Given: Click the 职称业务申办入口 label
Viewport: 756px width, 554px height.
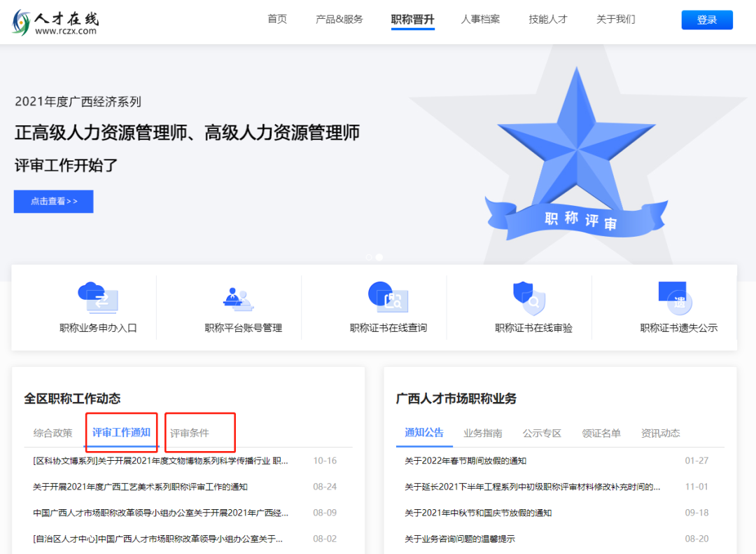Looking at the screenshot, I should pos(99,328).
